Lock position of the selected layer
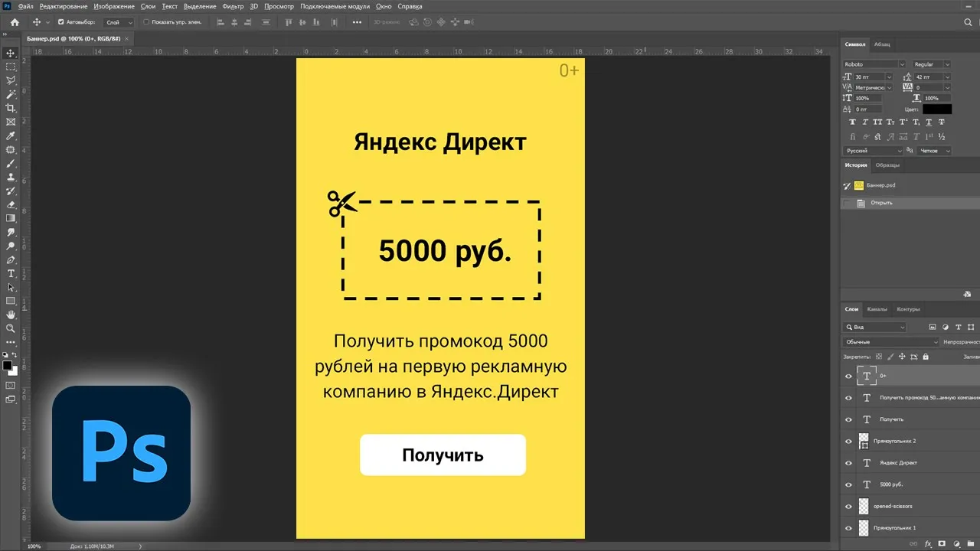 (x=902, y=357)
